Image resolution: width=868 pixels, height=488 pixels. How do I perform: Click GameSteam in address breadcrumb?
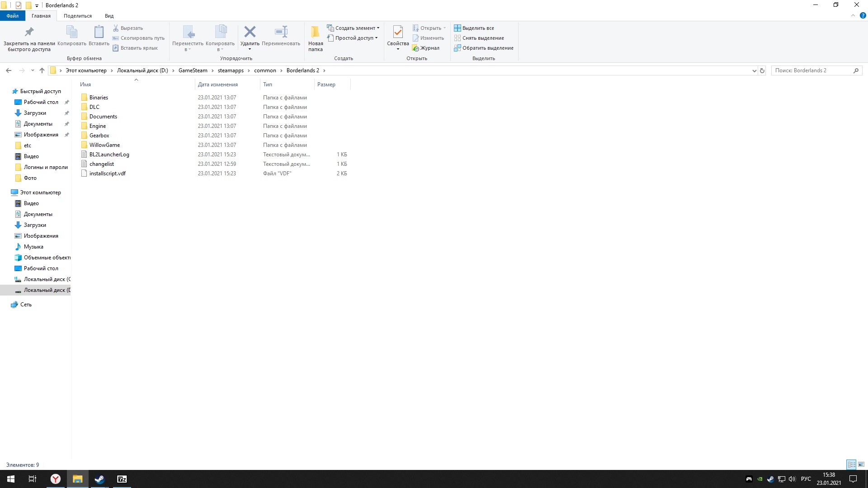click(193, 70)
